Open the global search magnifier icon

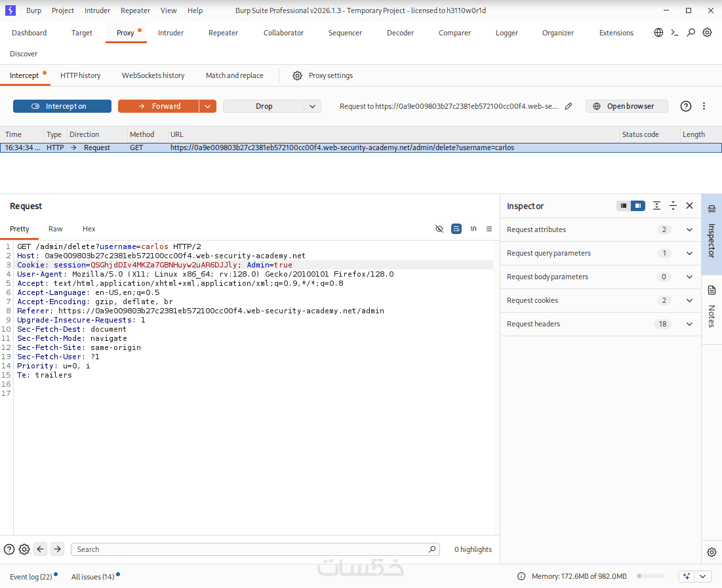(691, 32)
